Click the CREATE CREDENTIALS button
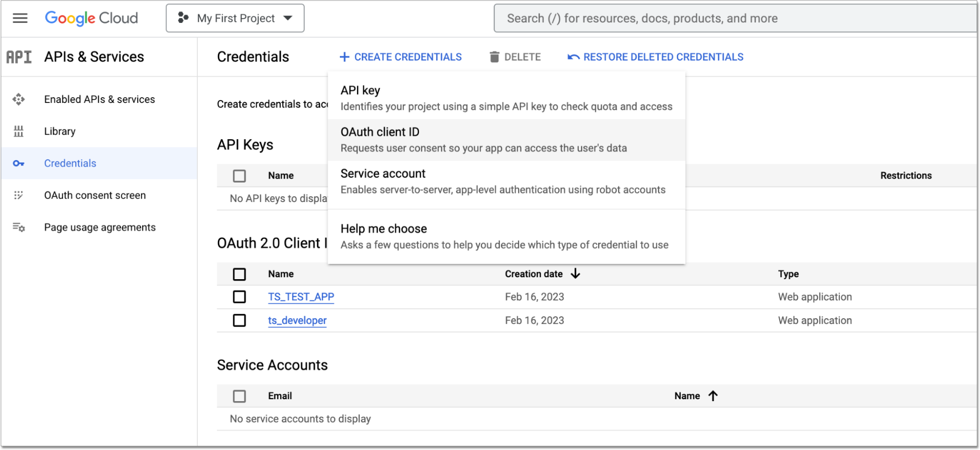The width and height of the screenshot is (980, 450). (401, 57)
